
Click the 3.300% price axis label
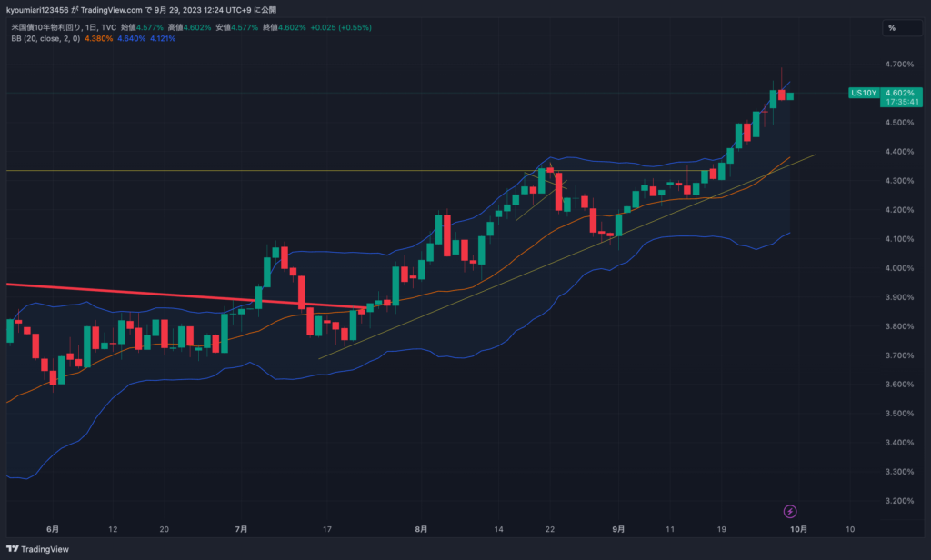point(899,472)
